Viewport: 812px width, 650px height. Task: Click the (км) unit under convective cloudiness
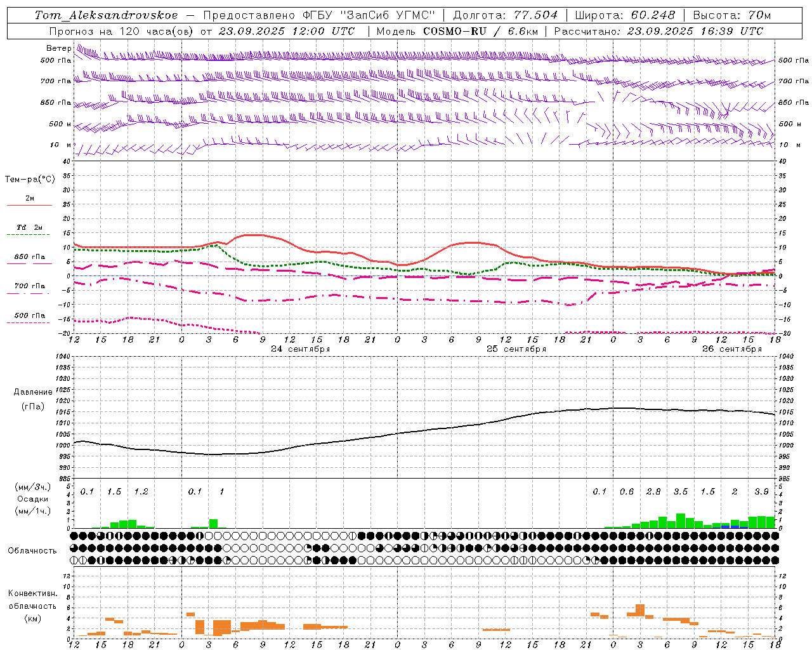pyautogui.click(x=33, y=618)
